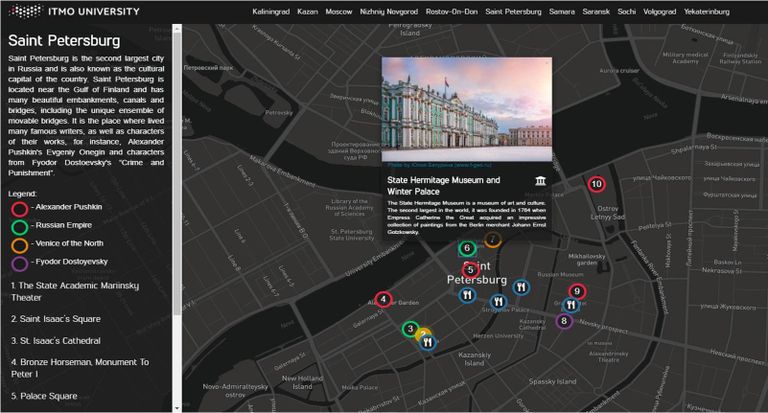Select red map marker number 5
This screenshot has height=413, width=768.
pyautogui.click(x=470, y=269)
